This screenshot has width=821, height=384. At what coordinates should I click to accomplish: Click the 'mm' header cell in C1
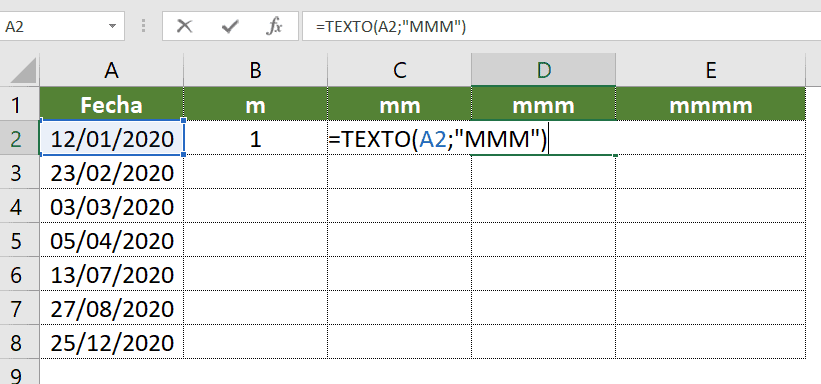400,104
